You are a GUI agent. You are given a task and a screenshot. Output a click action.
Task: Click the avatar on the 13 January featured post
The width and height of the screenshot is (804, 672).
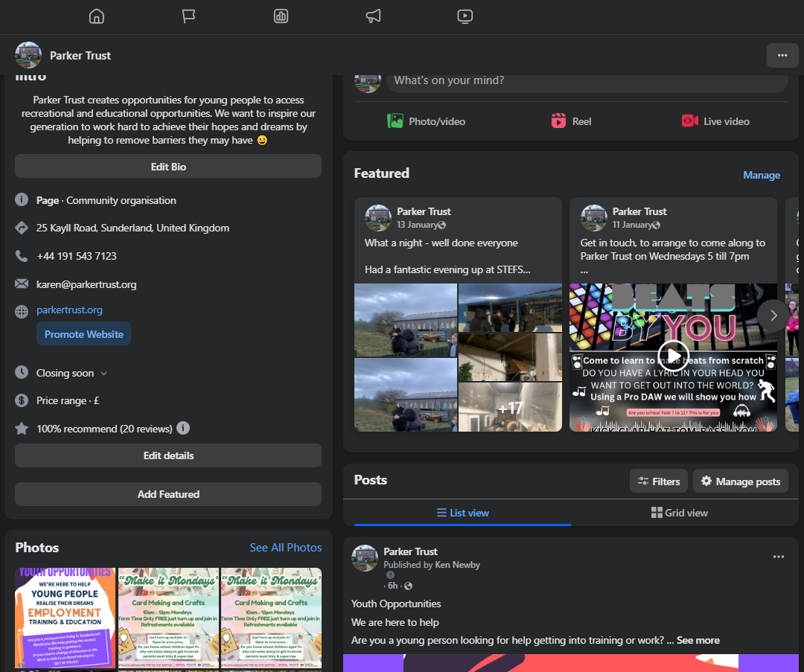(378, 218)
